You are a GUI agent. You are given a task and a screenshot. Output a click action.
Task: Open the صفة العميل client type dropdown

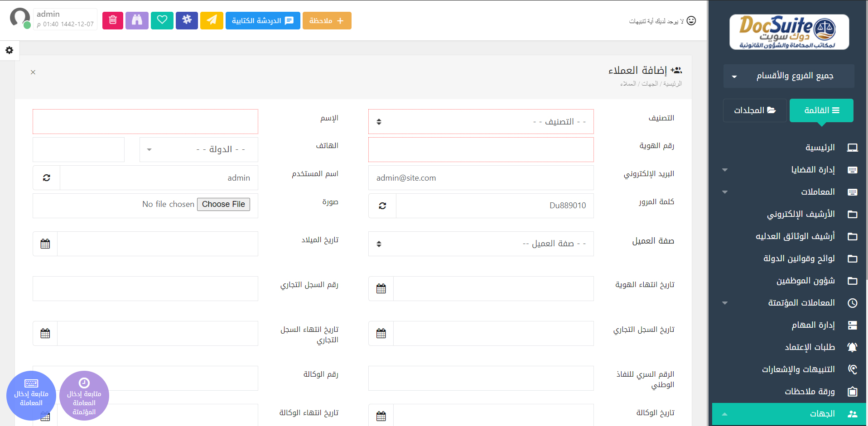(481, 244)
